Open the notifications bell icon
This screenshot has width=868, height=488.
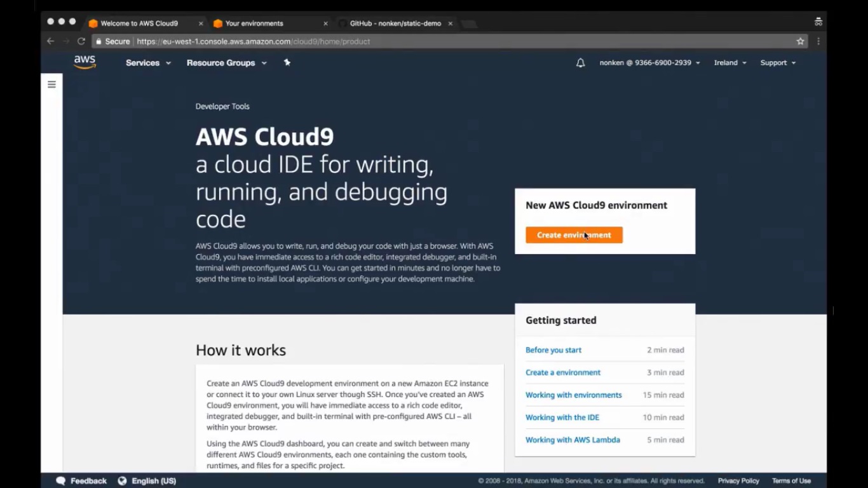pyautogui.click(x=580, y=63)
